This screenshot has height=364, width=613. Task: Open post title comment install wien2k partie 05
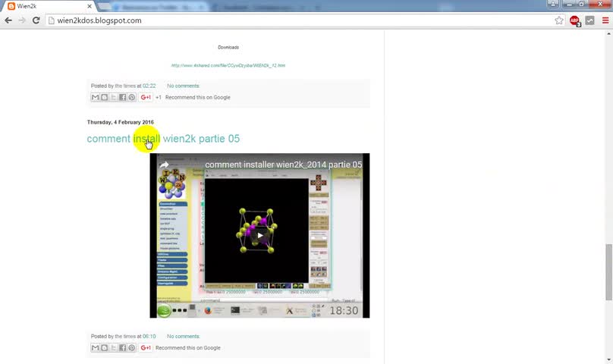pos(163,139)
